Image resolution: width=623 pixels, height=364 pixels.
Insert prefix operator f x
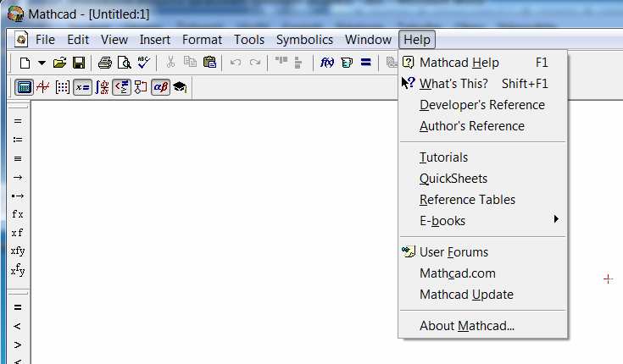tap(18, 214)
